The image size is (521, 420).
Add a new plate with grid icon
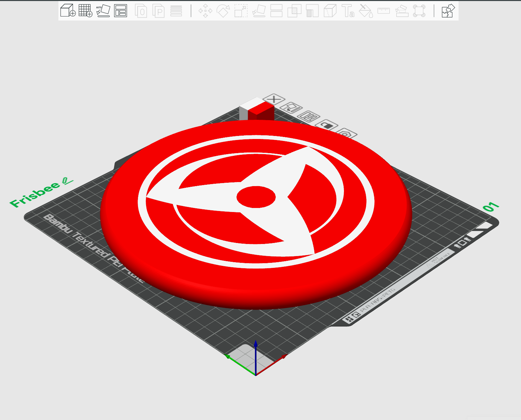(85, 11)
